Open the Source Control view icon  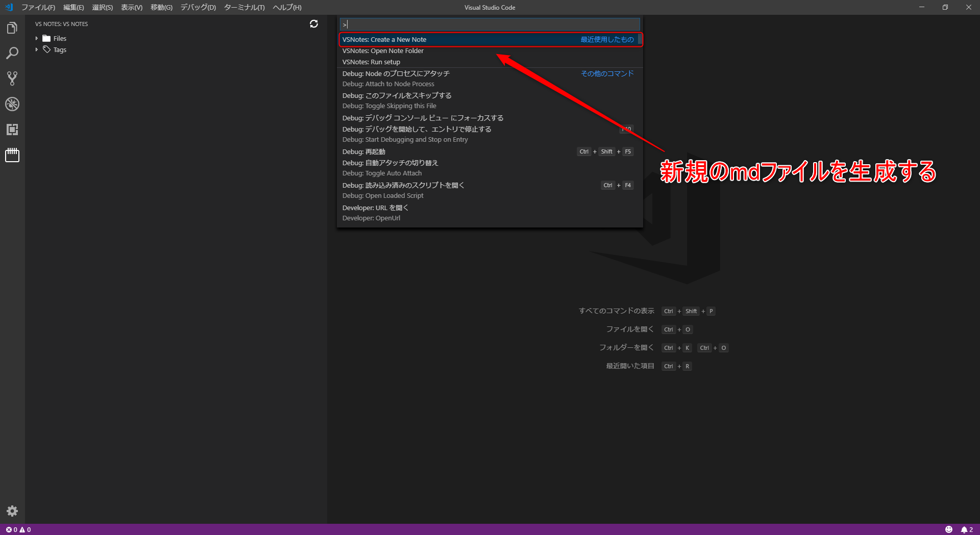[12, 79]
